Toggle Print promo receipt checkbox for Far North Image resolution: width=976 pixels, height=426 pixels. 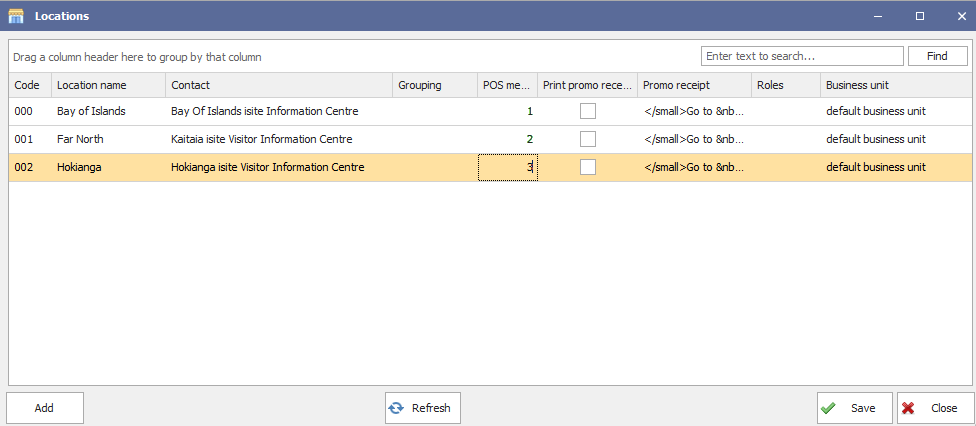tap(588, 139)
